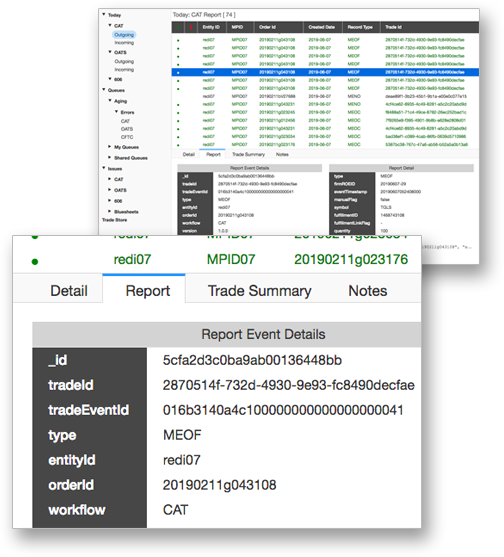Screen dimensions: 504x557
Task: Collapse the Errors node under Aging
Action: [x=116, y=112]
